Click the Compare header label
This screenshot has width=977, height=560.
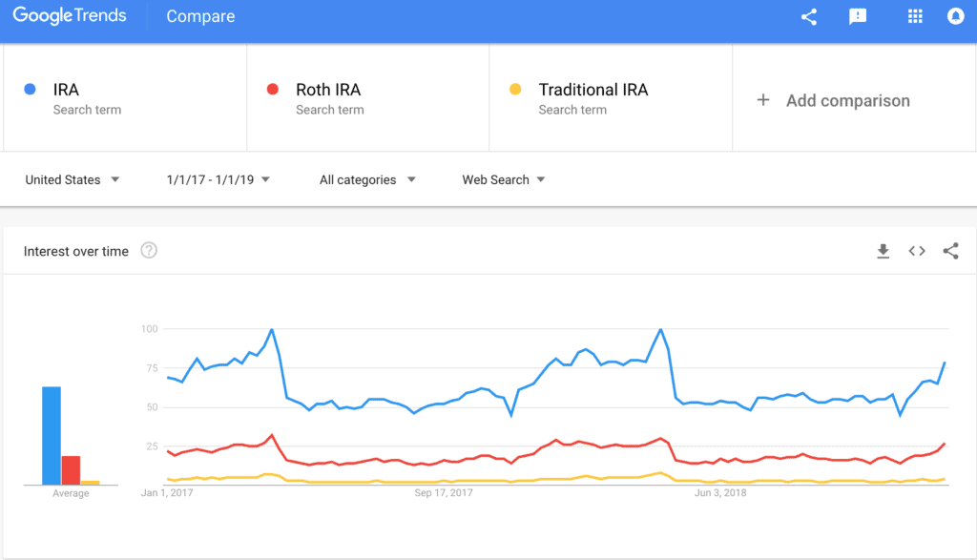coord(200,16)
